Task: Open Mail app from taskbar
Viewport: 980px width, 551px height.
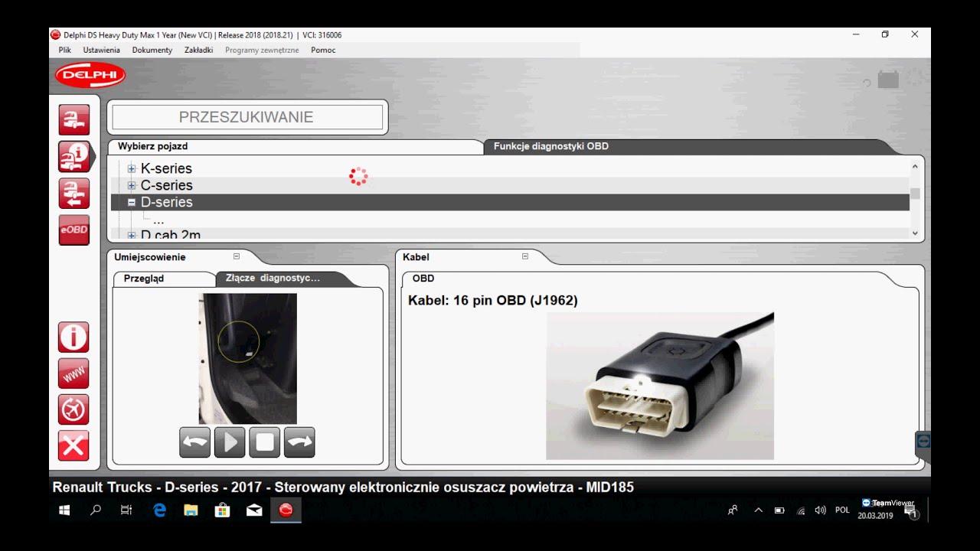Action: [x=254, y=510]
